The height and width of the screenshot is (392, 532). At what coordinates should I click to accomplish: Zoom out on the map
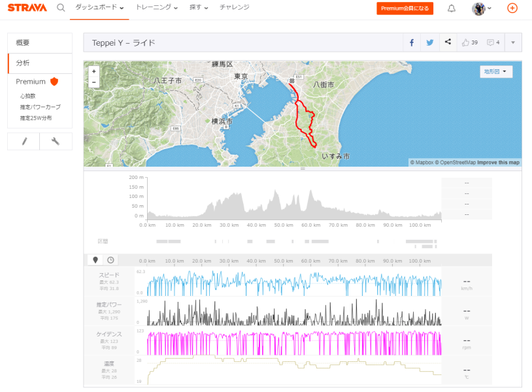tap(94, 82)
